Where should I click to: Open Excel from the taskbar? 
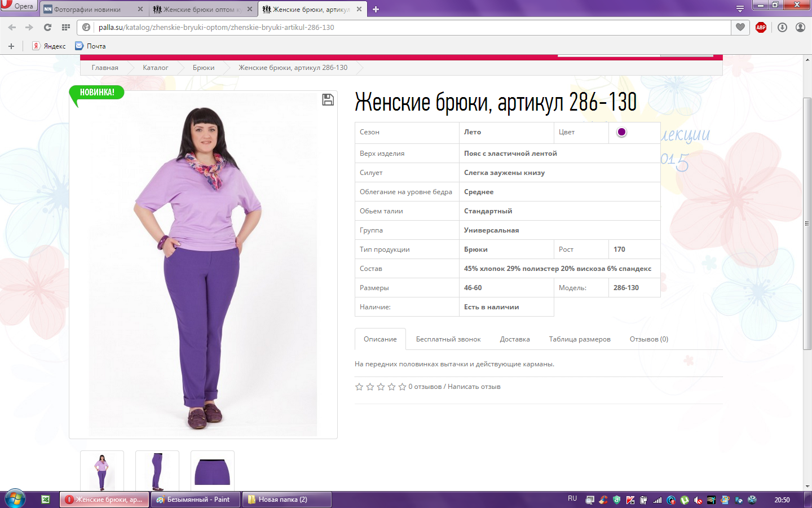click(x=46, y=500)
